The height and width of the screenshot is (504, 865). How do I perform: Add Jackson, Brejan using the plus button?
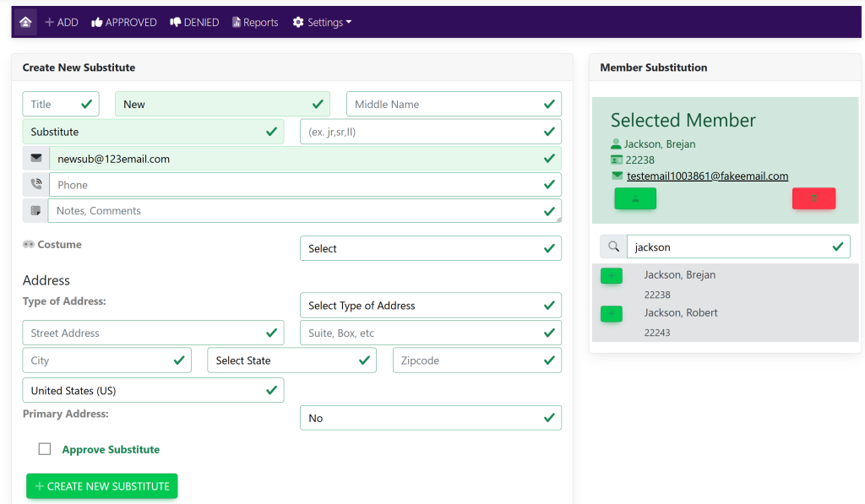click(611, 276)
